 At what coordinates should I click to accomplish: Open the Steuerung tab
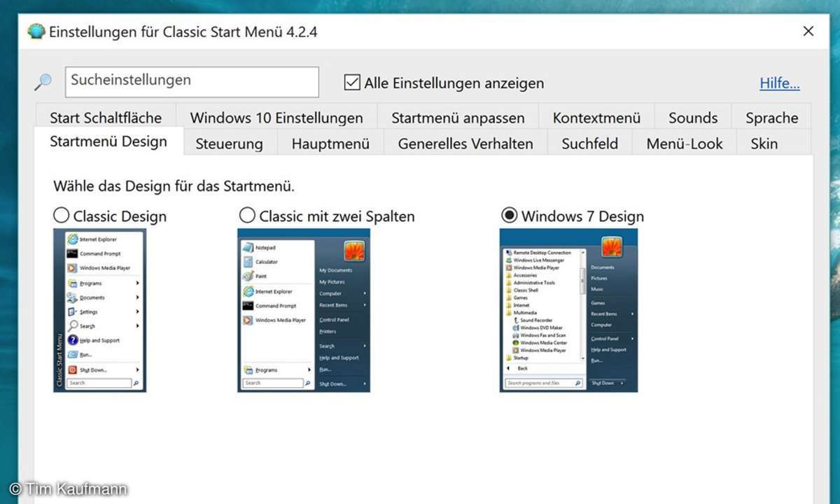(229, 144)
